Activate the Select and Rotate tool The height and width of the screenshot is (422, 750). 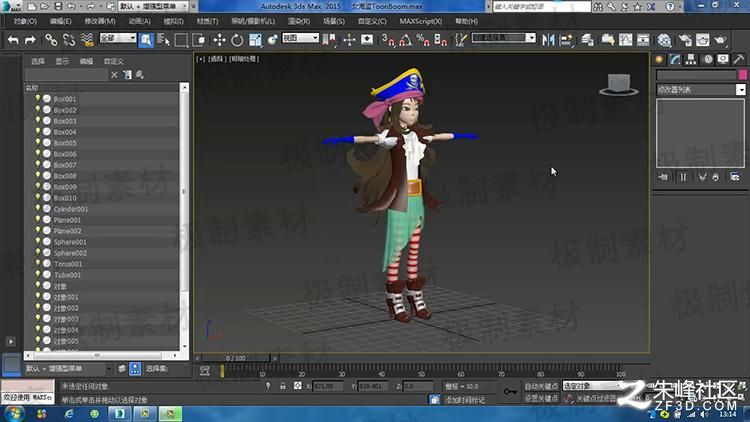pos(237,40)
